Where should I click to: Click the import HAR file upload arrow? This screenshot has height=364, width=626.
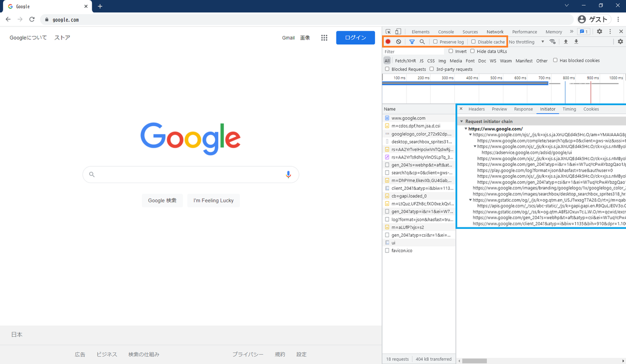(565, 42)
